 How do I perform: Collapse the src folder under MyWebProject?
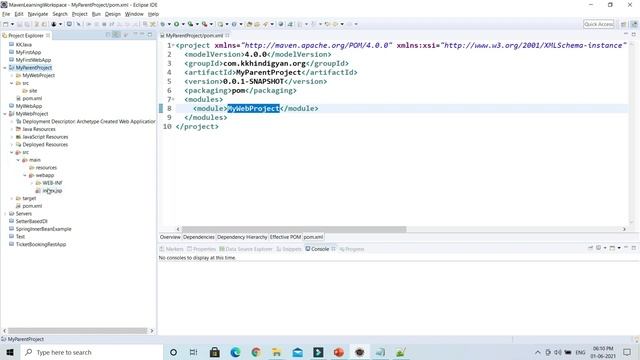click(11, 152)
